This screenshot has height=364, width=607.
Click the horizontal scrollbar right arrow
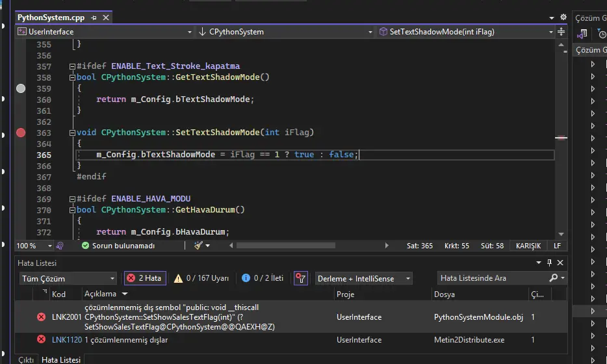(x=386, y=246)
